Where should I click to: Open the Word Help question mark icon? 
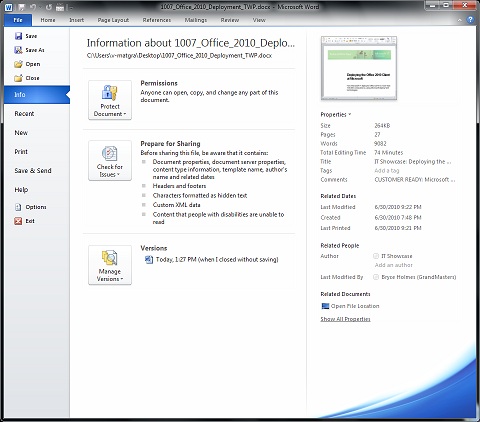470,20
